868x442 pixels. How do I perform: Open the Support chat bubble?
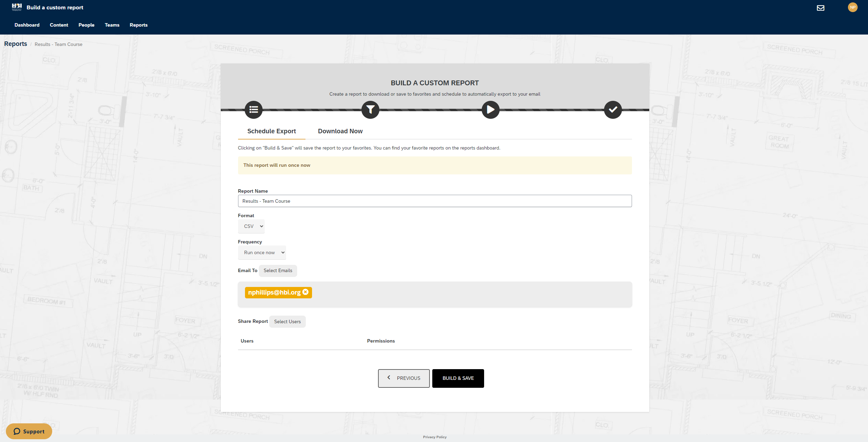click(x=29, y=431)
